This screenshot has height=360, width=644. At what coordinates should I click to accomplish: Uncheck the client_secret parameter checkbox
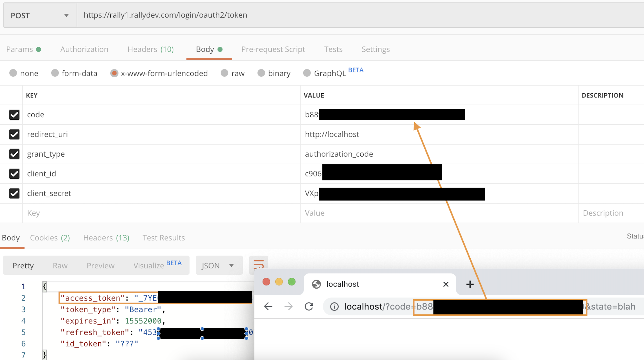(x=14, y=193)
